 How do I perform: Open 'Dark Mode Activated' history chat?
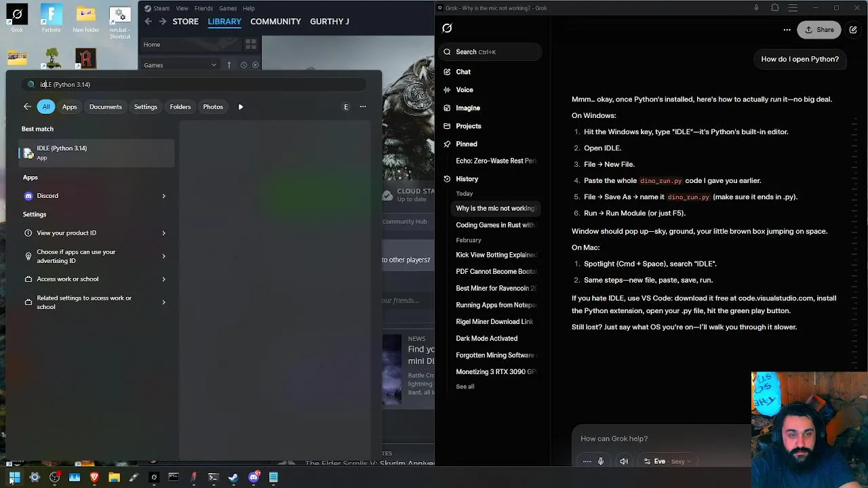487,338
